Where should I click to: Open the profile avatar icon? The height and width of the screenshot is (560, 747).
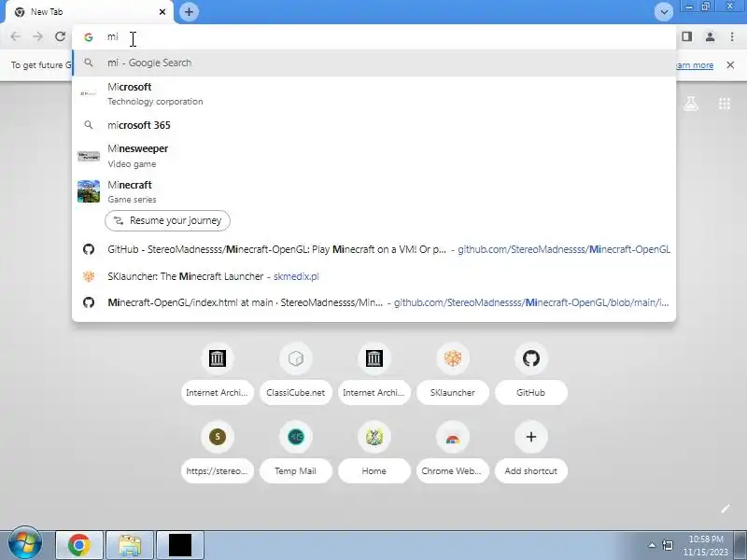(710, 36)
